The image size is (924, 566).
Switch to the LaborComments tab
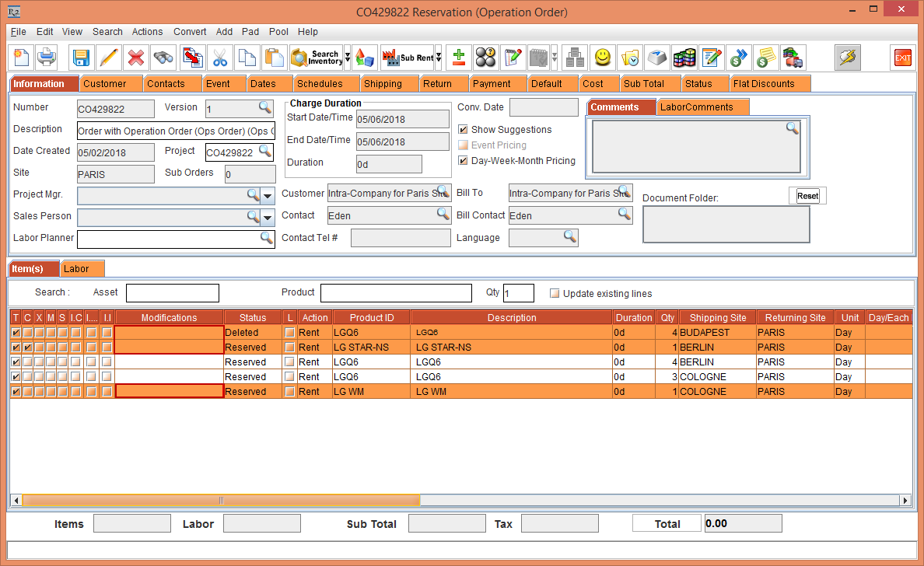point(696,107)
